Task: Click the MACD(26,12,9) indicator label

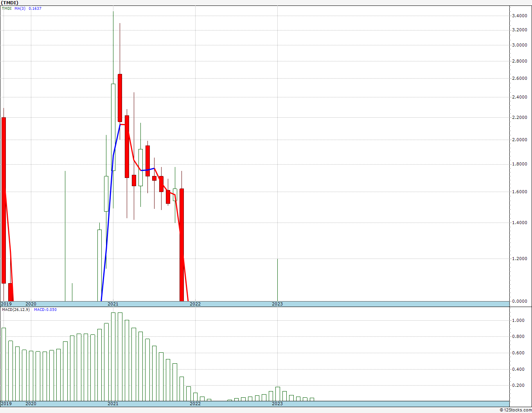Action: (x=15, y=310)
